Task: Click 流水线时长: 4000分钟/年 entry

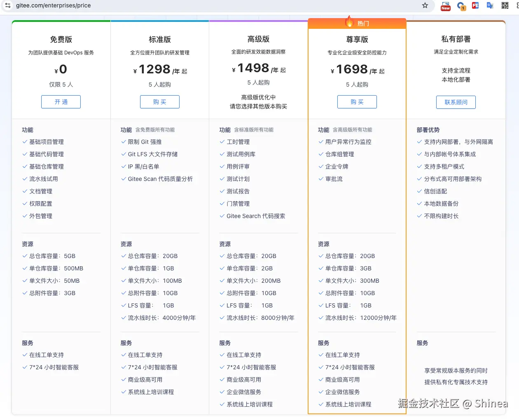Action: pos(162,318)
